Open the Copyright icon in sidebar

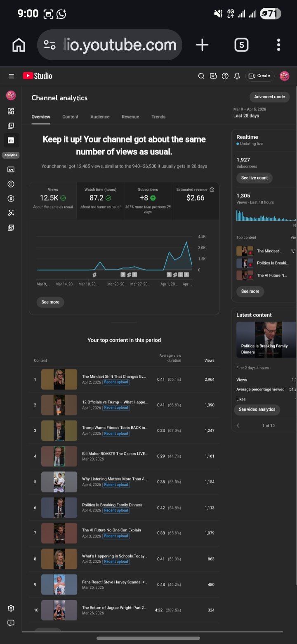click(x=11, y=184)
